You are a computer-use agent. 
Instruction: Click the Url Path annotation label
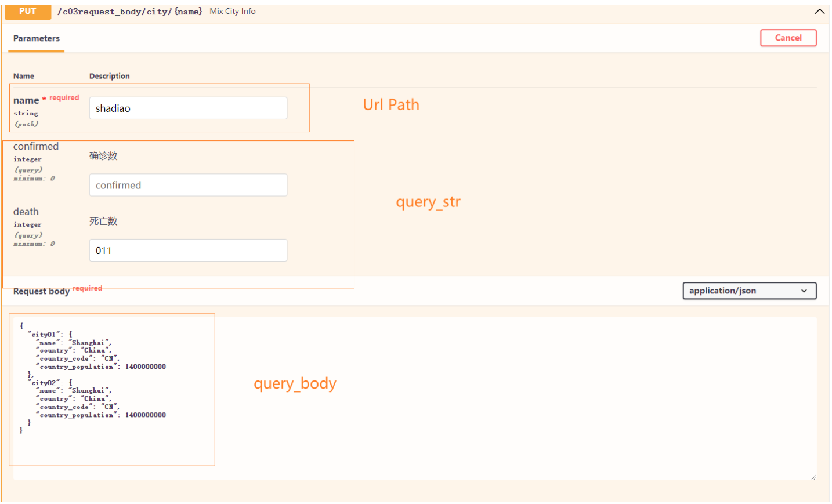click(x=390, y=105)
